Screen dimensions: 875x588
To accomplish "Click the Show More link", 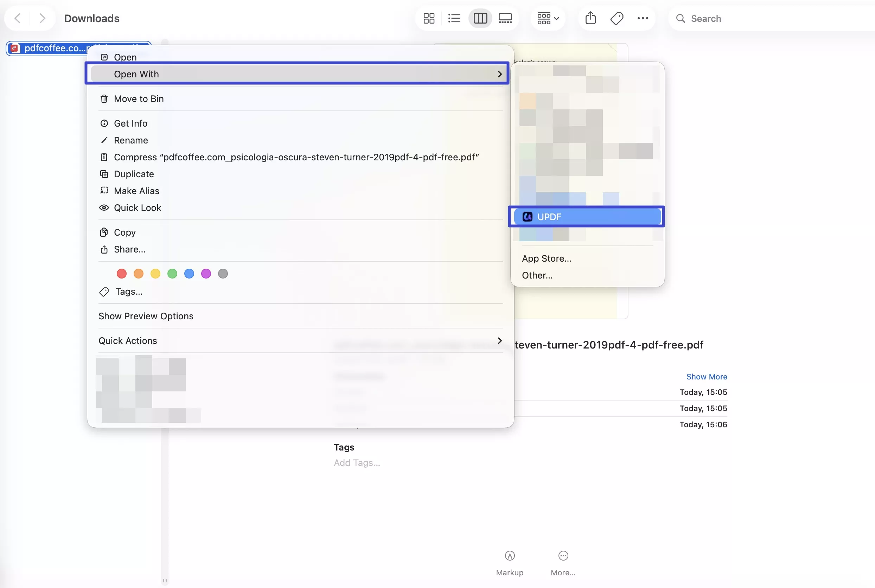I will [706, 377].
